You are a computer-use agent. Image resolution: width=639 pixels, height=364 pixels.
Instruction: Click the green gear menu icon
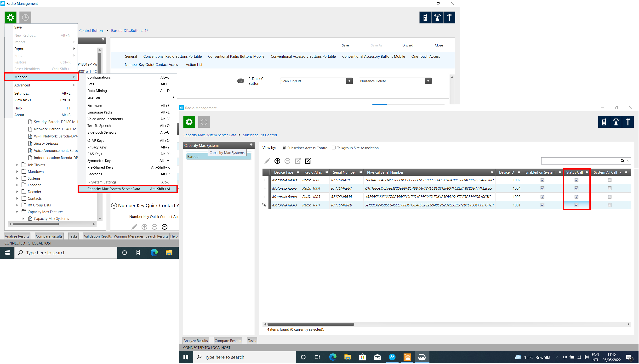coord(189,122)
